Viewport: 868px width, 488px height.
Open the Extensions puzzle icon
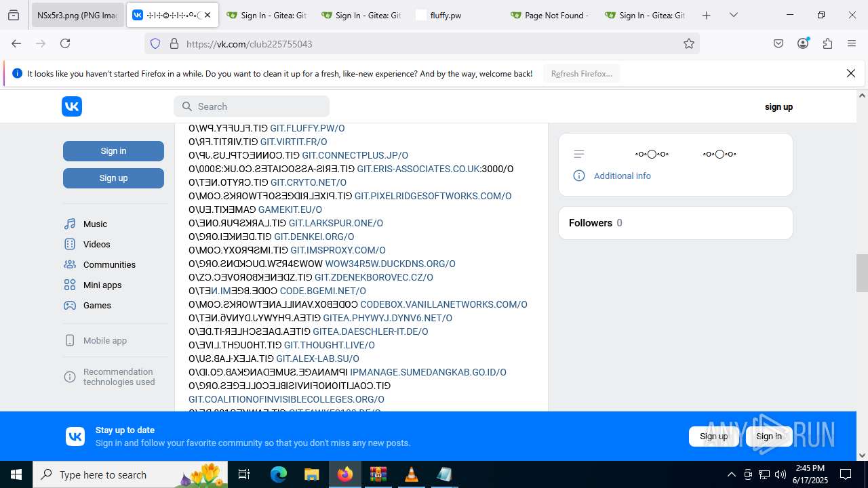point(827,43)
